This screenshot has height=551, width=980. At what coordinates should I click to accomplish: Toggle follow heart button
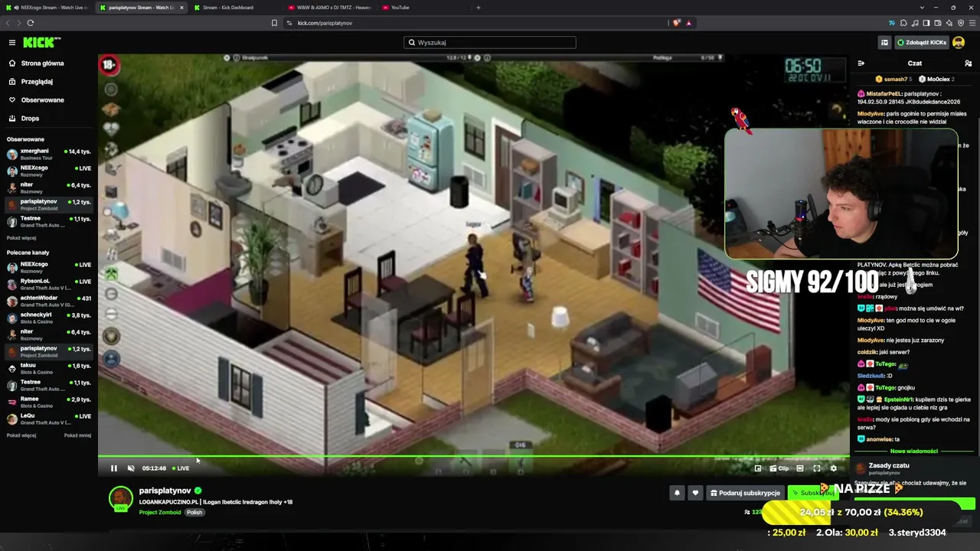[x=695, y=493]
